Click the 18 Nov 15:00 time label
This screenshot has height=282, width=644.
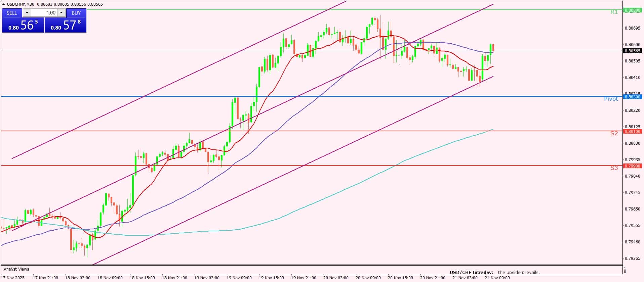[x=142, y=278]
